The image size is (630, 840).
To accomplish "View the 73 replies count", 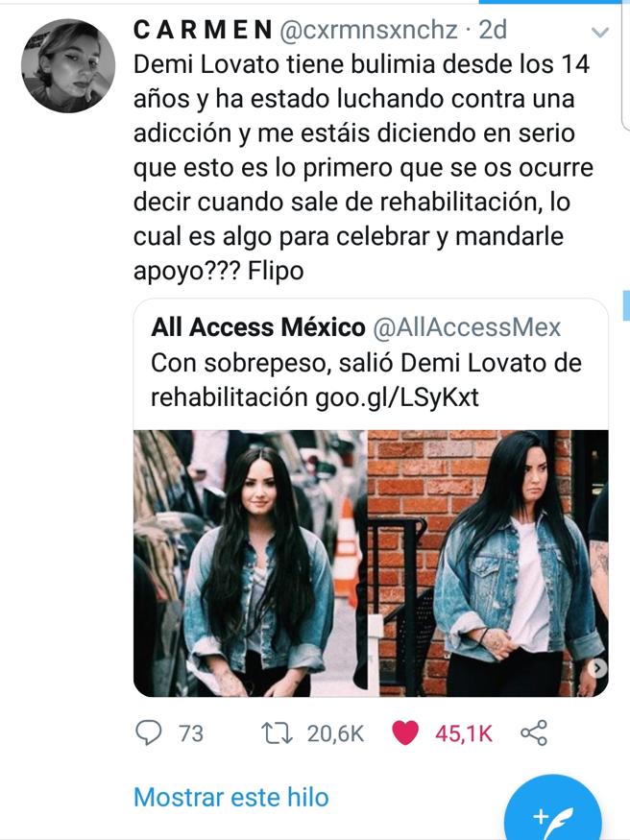I will [x=191, y=733].
